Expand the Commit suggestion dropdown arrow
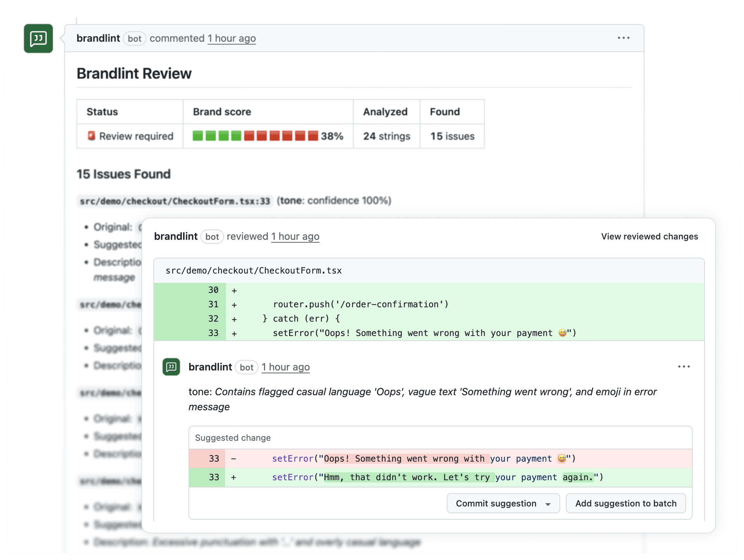Viewport: 744px width, 560px height. point(548,503)
